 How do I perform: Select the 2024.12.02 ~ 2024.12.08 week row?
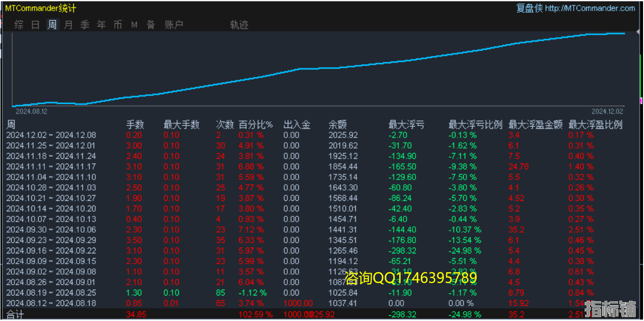[x=51, y=135]
